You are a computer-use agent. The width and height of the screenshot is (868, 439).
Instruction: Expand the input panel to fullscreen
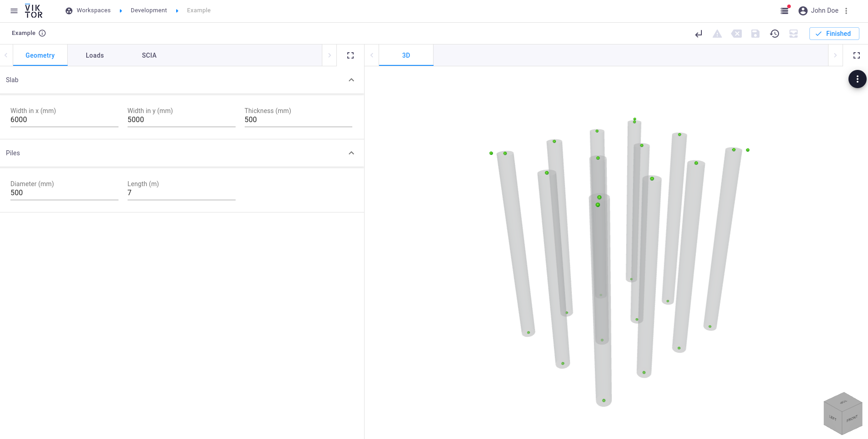[x=350, y=55]
